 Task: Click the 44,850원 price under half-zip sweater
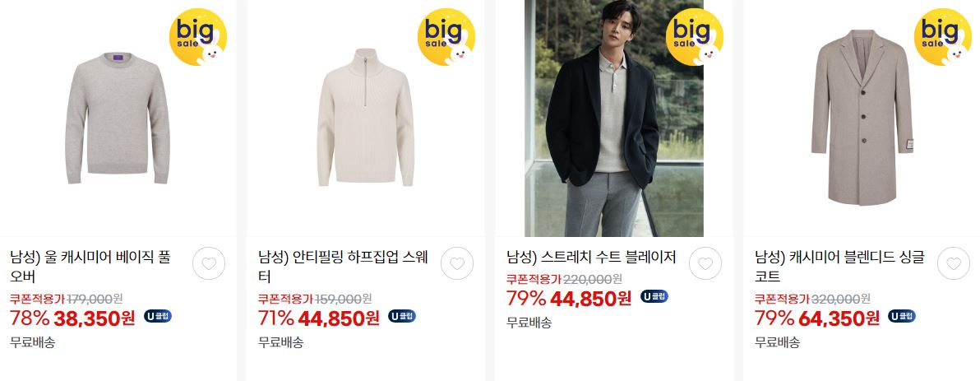point(339,318)
